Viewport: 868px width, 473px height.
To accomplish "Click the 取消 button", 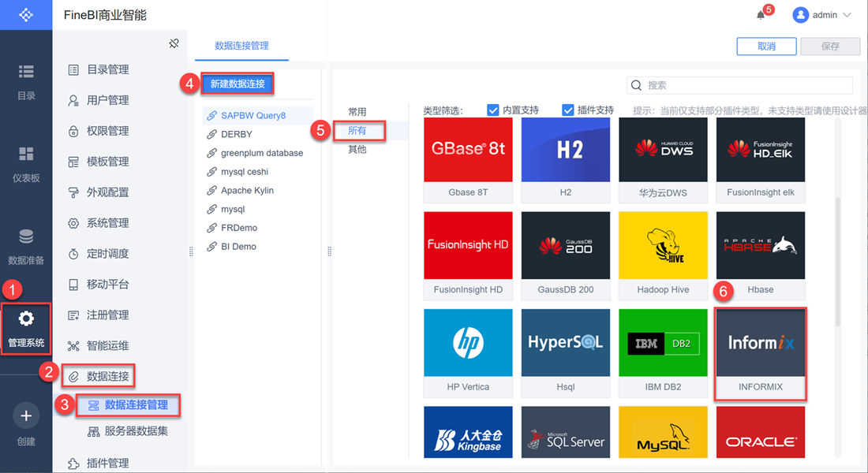I will point(766,47).
